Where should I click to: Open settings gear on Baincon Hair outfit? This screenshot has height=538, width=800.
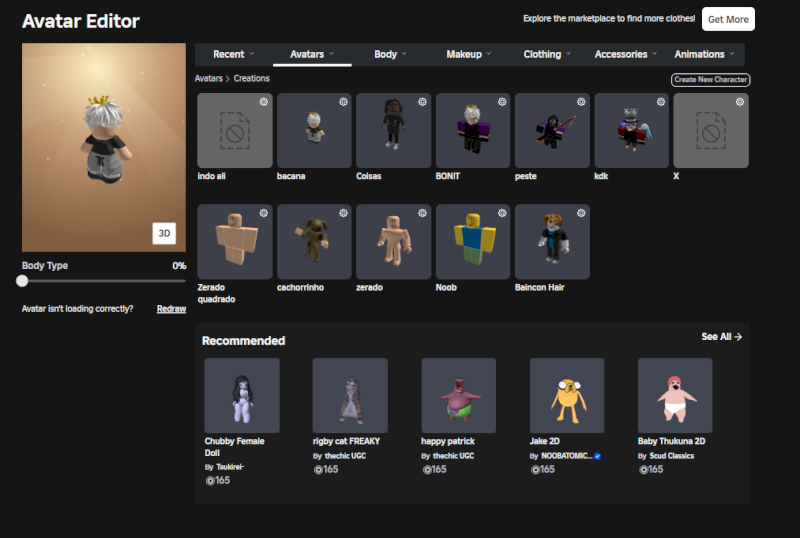(581, 213)
